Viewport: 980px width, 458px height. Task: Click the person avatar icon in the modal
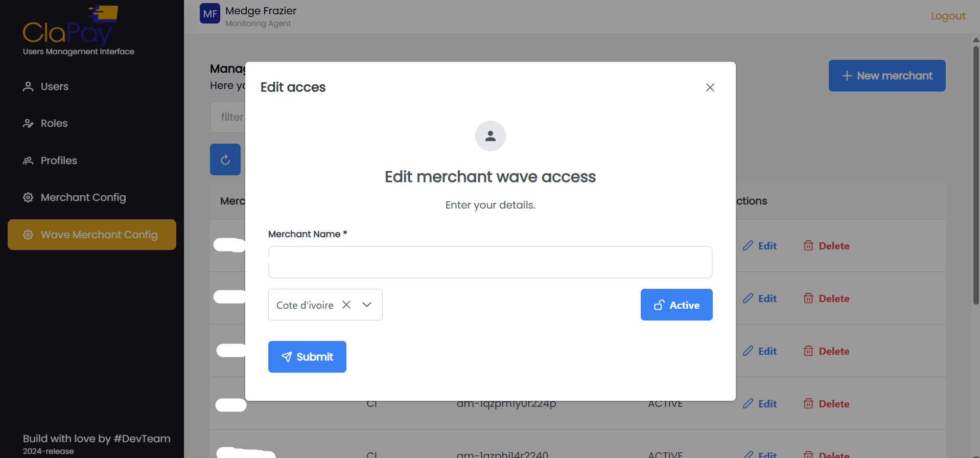click(490, 136)
